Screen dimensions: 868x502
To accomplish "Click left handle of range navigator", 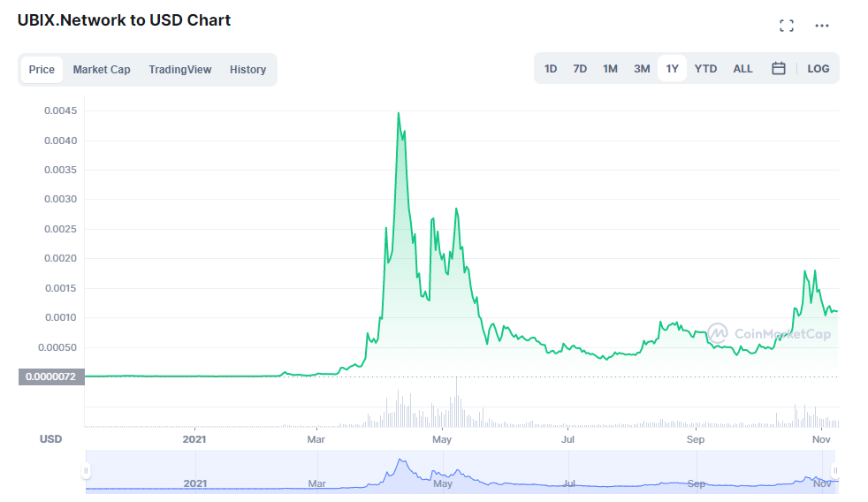I will [86, 471].
